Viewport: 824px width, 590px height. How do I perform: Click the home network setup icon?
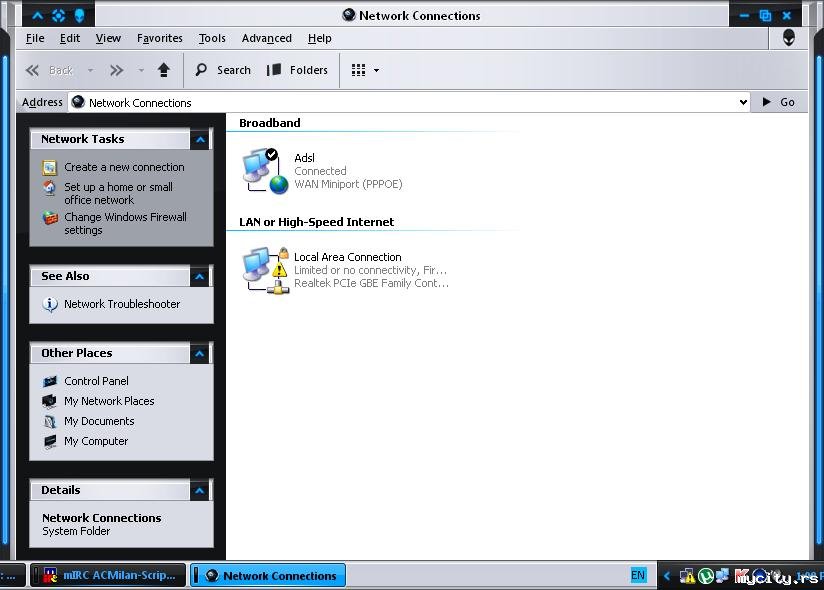pyautogui.click(x=49, y=188)
